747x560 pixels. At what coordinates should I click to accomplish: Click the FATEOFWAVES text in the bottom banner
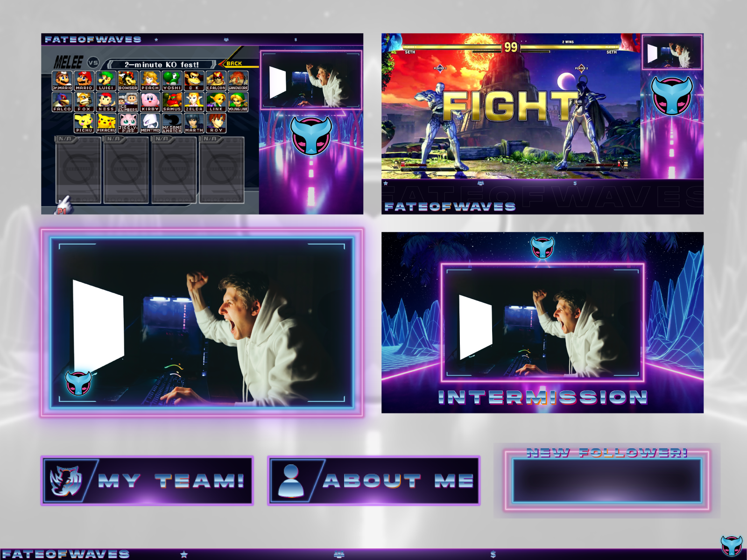point(65,554)
